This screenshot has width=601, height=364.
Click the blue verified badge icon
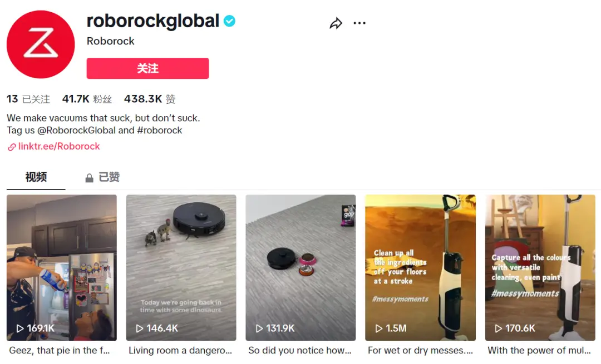tap(229, 21)
